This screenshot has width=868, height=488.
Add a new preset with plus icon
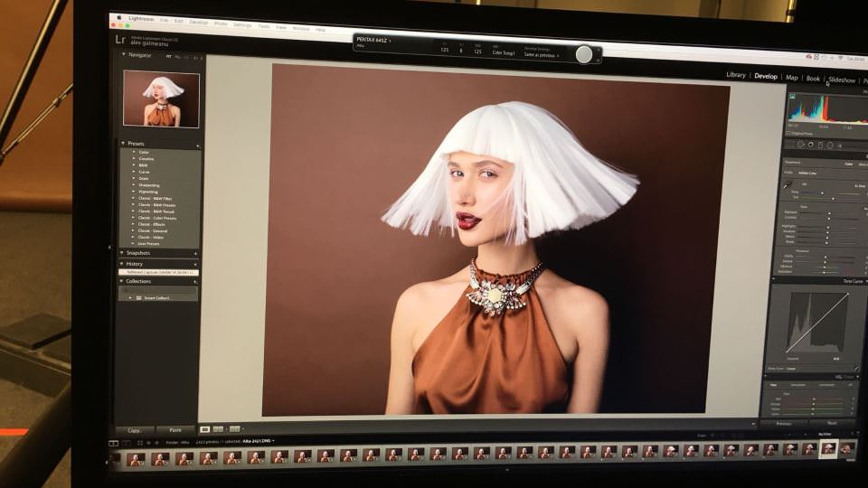click(x=198, y=146)
